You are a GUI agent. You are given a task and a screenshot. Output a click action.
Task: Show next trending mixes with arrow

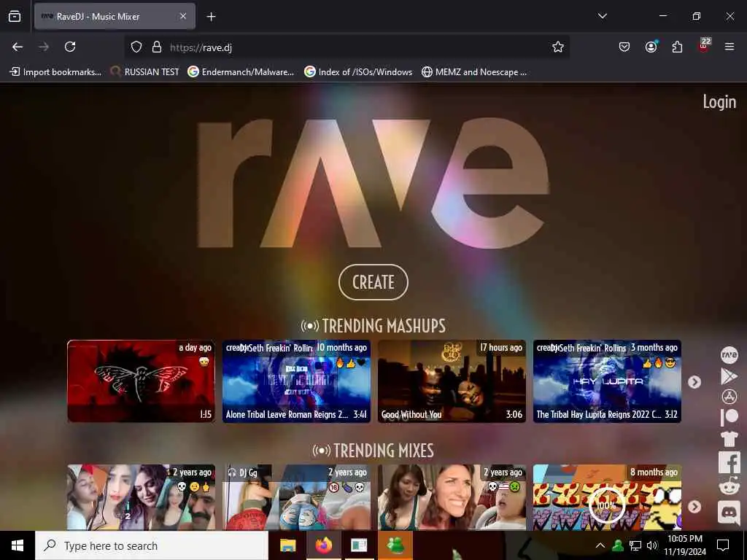point(694,507)
